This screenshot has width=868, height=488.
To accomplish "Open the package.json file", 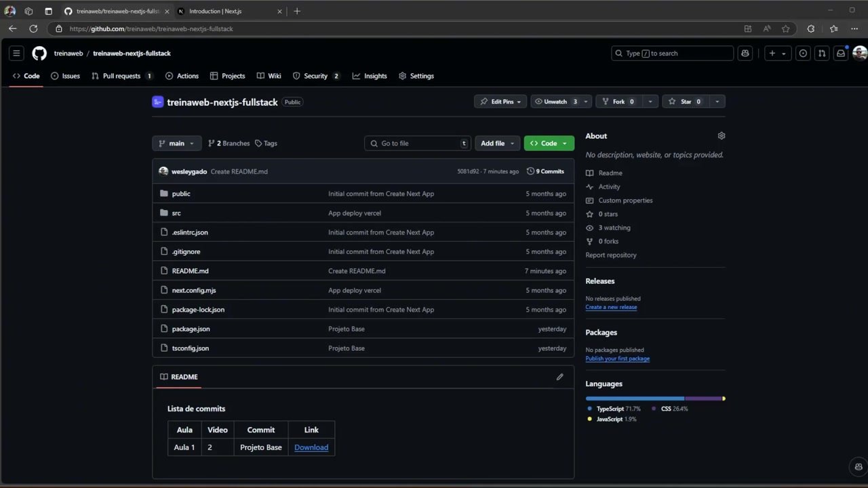I will (191, 329).
